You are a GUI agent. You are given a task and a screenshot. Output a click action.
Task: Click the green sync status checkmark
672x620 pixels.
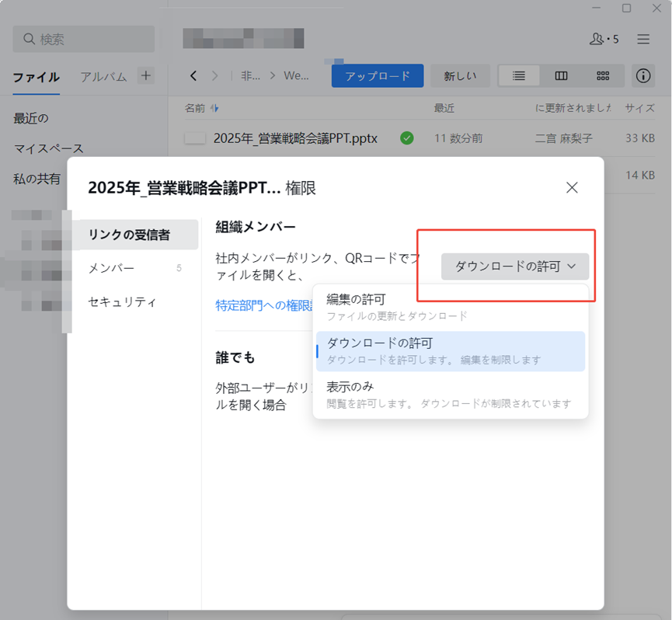406,138
